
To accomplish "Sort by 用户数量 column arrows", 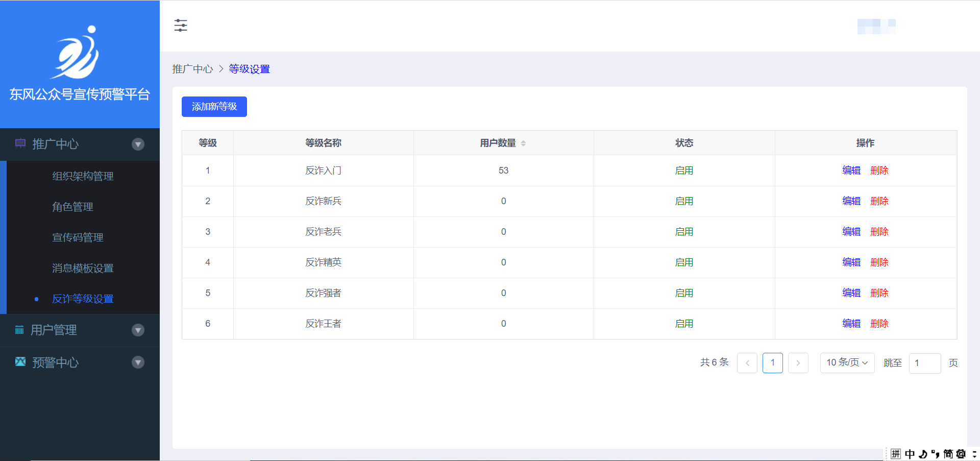I will pyautogui.click(x=523, y=143).
